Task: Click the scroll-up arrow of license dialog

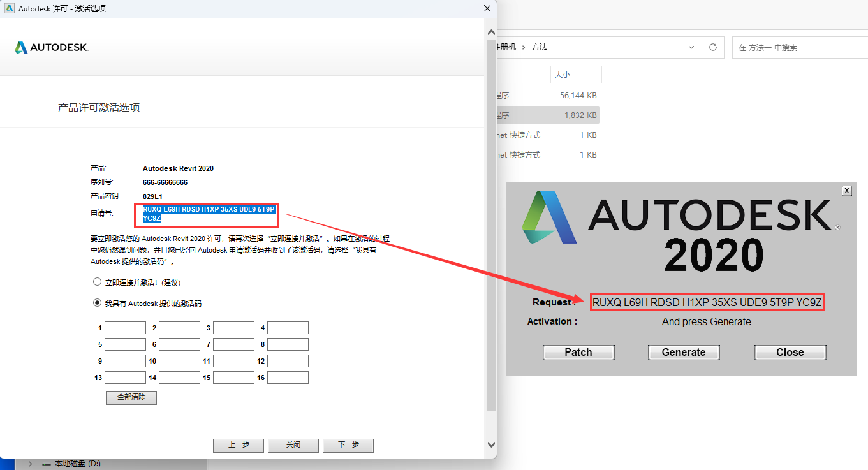Action: (490, 32)
